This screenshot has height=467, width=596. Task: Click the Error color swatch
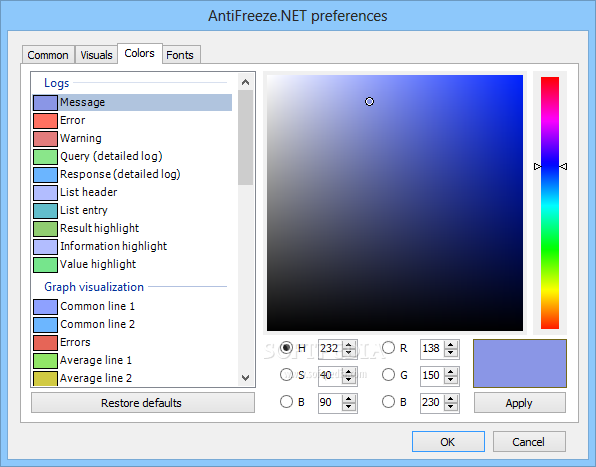tap(45, 121)
